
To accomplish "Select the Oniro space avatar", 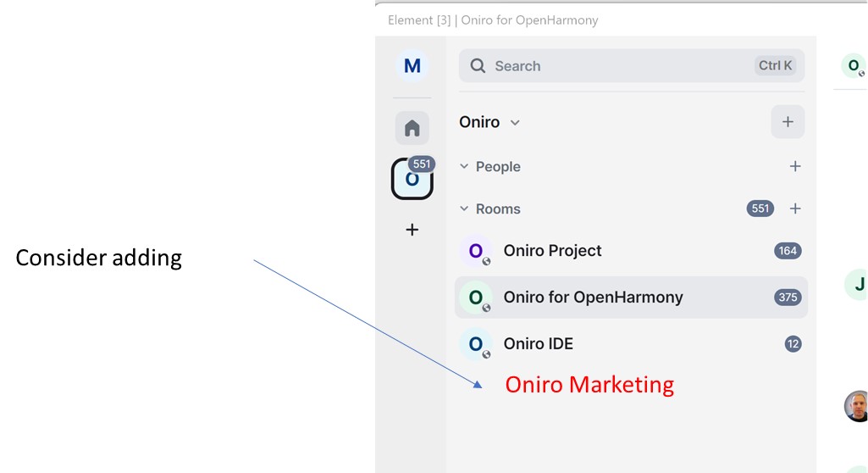I will click(x=412, y=179).
